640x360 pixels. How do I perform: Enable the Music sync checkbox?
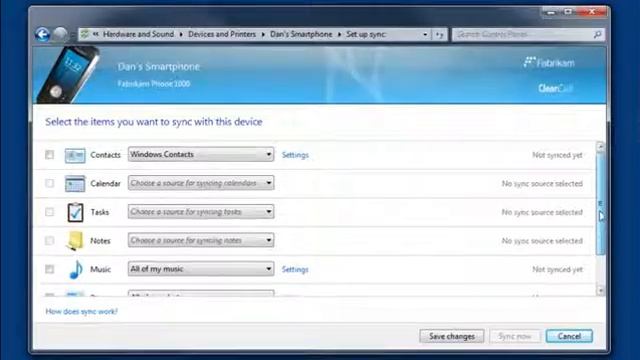coord(49,269)
